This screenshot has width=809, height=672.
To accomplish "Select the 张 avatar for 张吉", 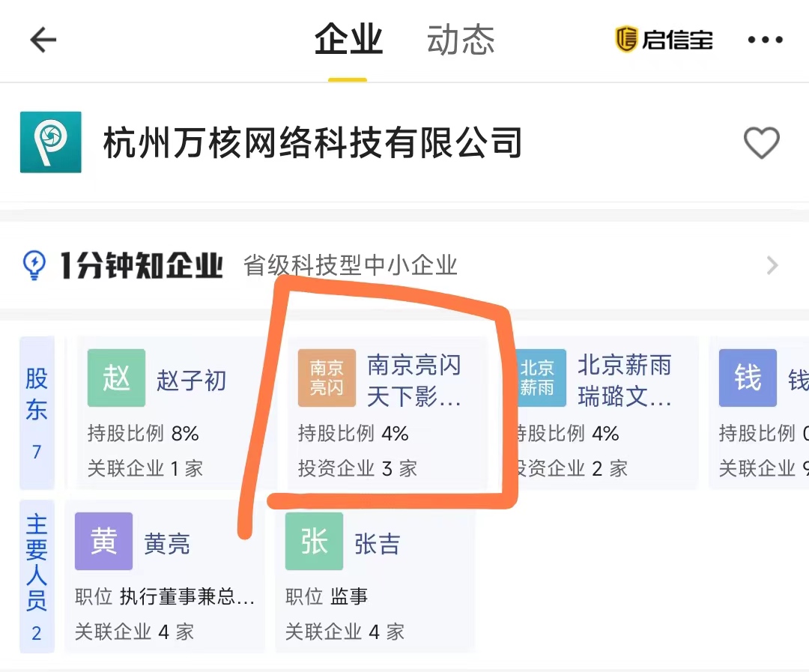I will (314, 542).
